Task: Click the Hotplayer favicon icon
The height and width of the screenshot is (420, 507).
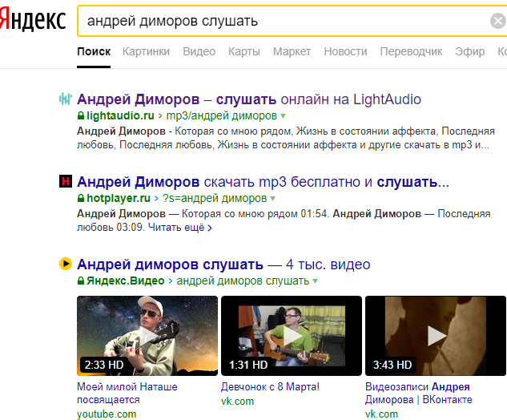Action: pos(66,181)
